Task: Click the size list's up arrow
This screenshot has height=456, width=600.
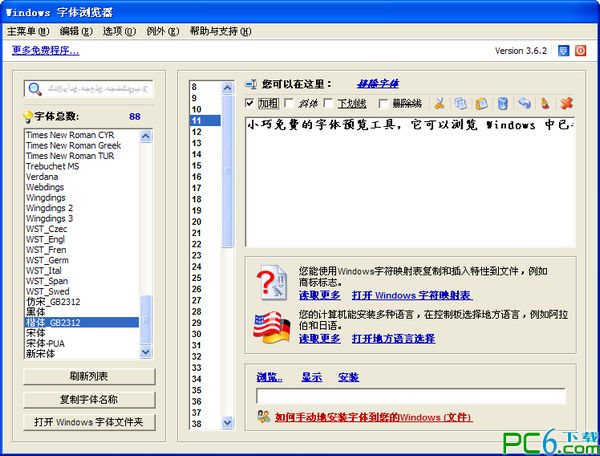Action: click(227, 88)
